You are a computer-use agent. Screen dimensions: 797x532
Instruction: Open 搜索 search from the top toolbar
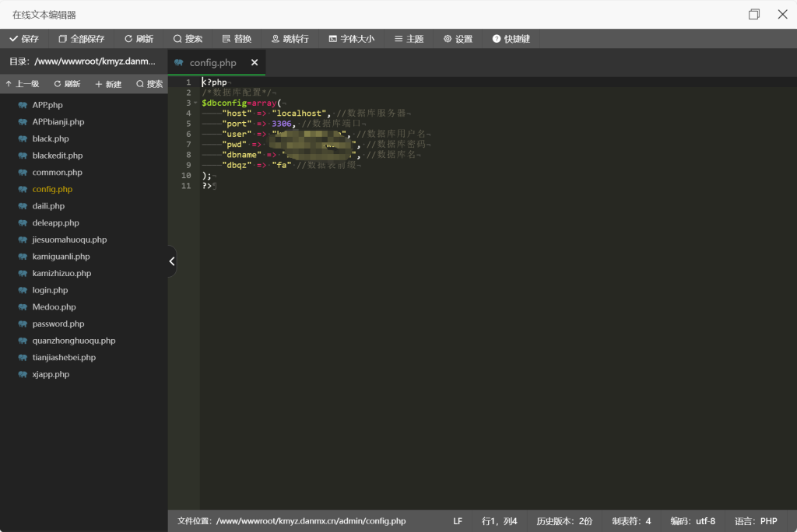click(188, 39)
